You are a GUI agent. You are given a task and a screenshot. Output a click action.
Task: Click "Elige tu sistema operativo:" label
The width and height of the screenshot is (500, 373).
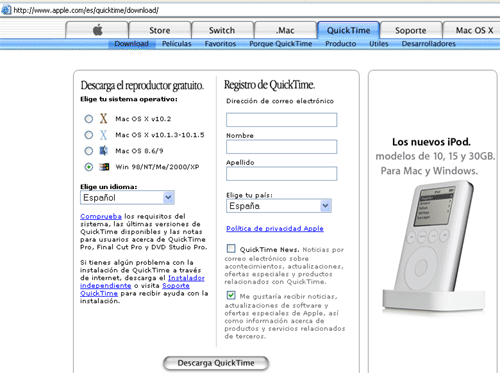pos(129,99)
